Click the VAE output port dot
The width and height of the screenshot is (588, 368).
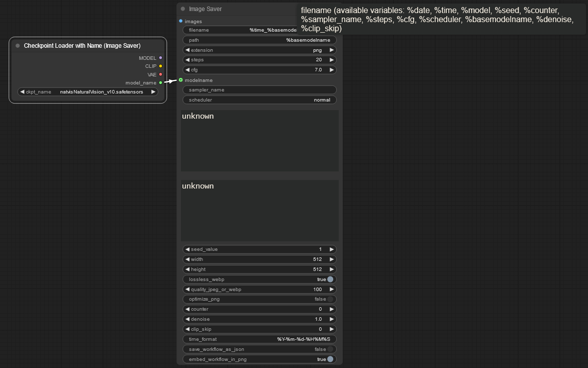pos(160,74)
